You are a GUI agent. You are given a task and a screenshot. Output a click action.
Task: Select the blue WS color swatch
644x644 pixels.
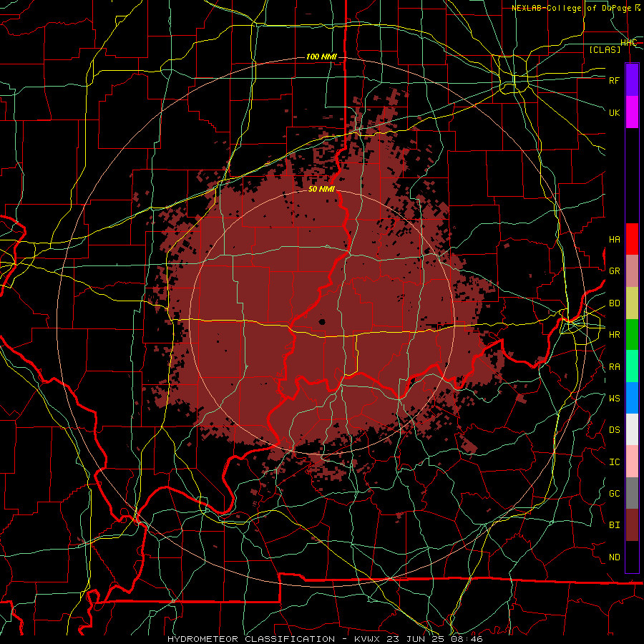(x=632, y=398)
